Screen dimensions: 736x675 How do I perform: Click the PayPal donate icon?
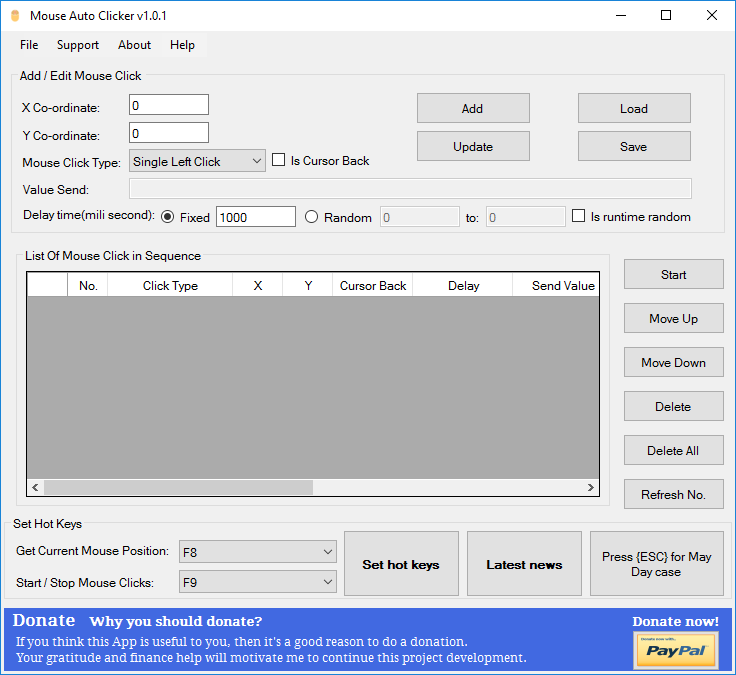click(x=675, y=650)
